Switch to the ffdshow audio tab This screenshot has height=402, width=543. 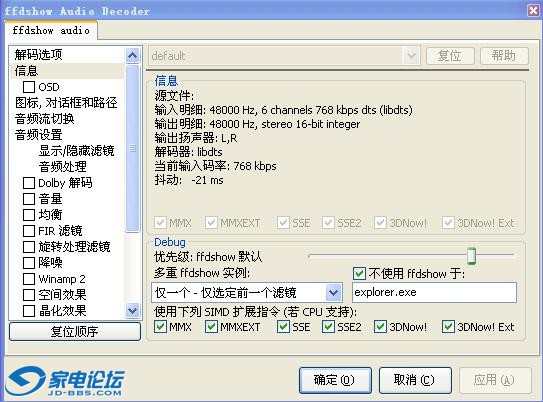(51, 30)
